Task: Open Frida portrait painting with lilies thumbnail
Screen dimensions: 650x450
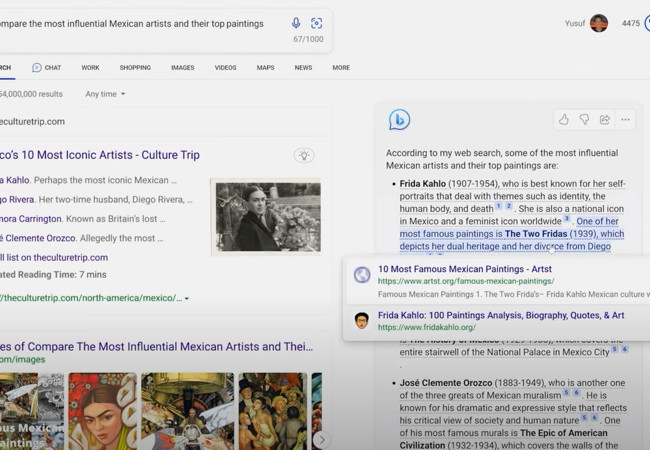Action: coord(102,411)
